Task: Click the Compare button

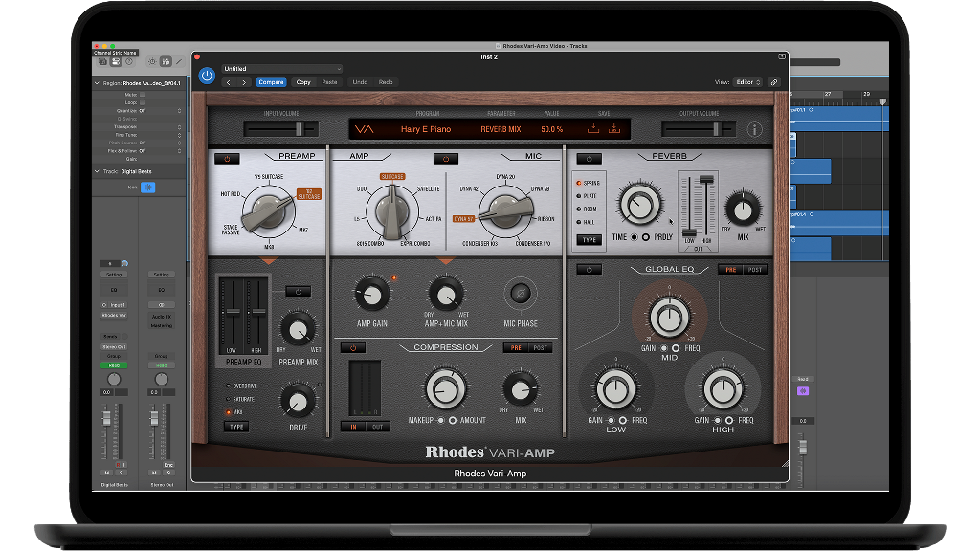Action: [x=271, y=82]
